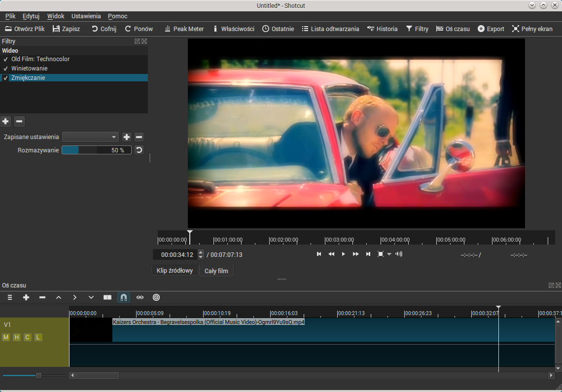The height and width of the screenshot is (392, 562).
Task: Open the Edytuj menu
Action: point(31,16)
